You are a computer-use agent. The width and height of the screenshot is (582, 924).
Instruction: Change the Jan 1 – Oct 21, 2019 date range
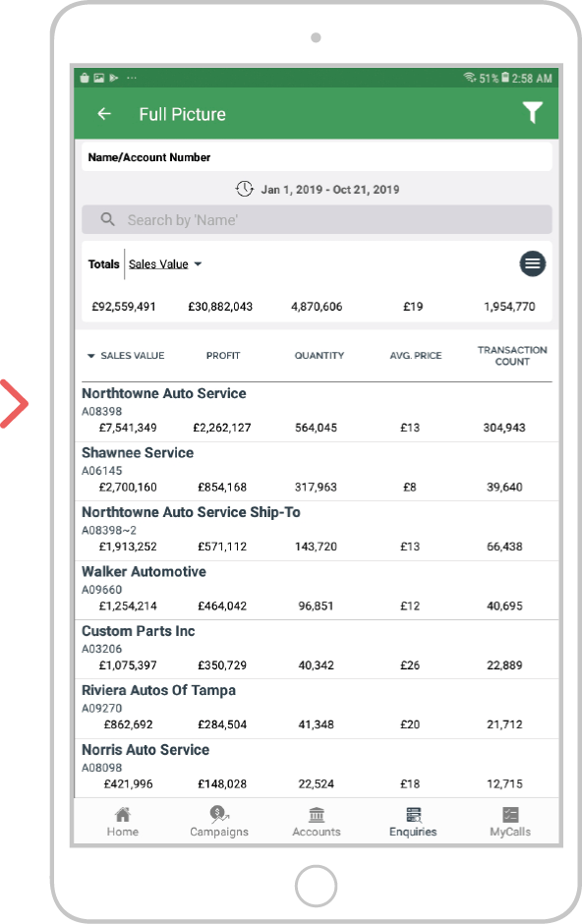[330, 189]
